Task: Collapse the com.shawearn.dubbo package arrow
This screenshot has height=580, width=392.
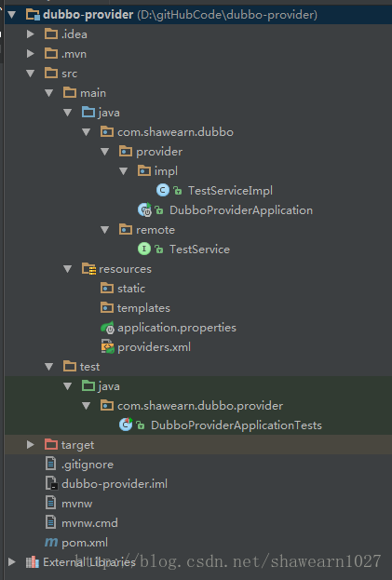Action: 87,132
